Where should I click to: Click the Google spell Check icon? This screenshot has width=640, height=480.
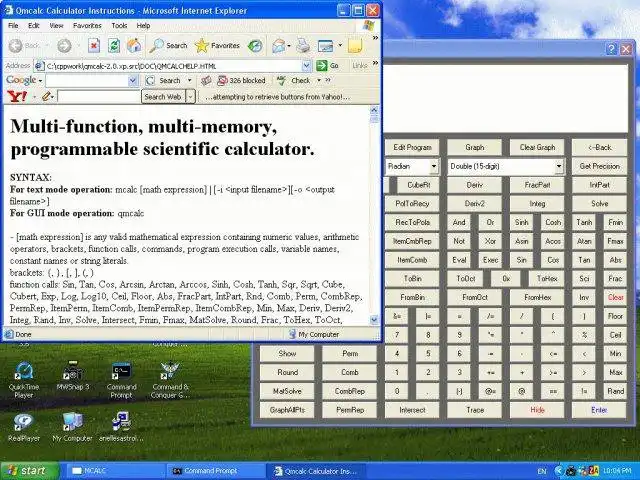[x=281, y=80]
